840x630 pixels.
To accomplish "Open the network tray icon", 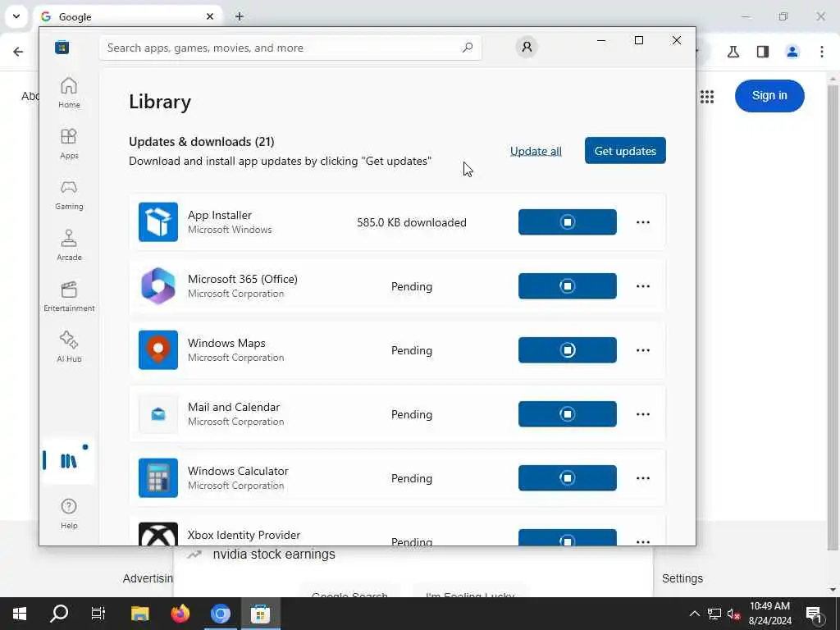I will (714, 614).
